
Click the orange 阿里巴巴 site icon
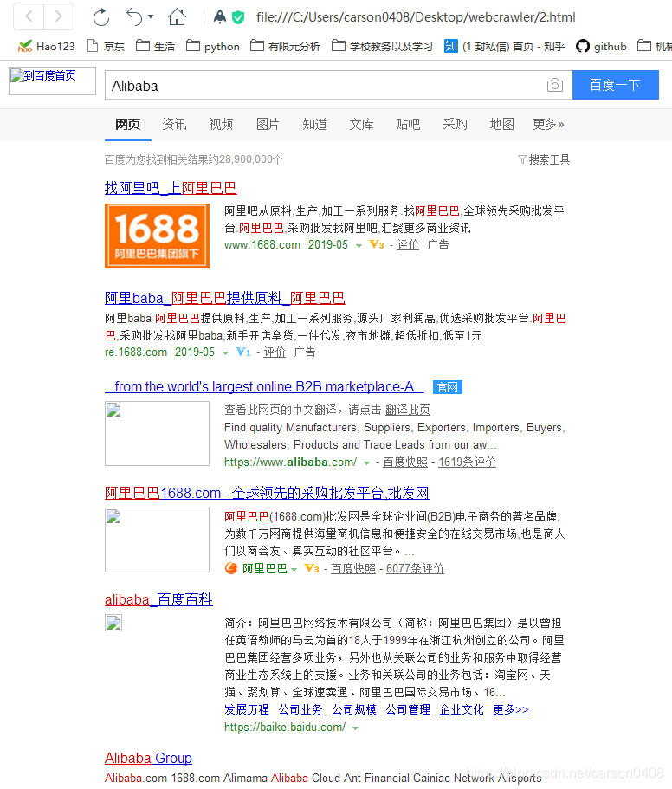pyautogui.click(x=231, y=569)
